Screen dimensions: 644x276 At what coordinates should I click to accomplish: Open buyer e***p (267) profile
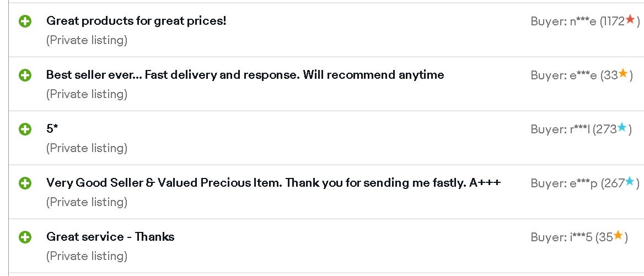pyautogui.click(x=585, y=183)
